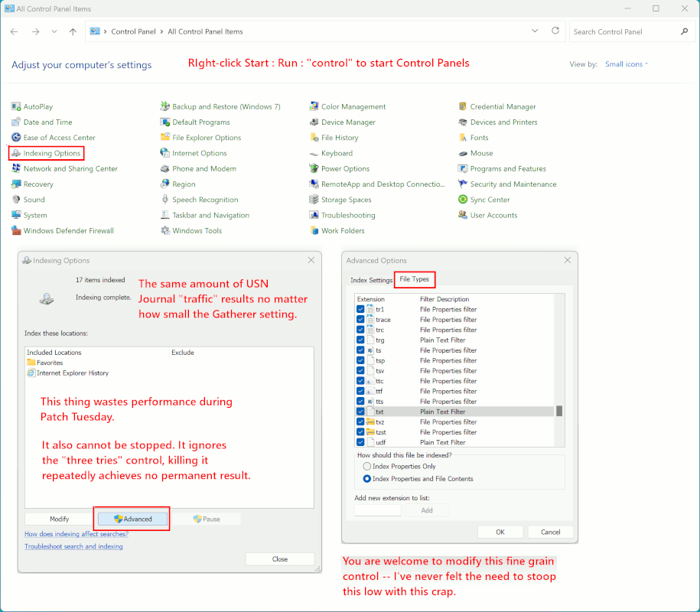This screenshot has width=700, height=612.
Task: Expand the chevron before Control Panel breadcrumb
Action: (x=106, y=31)
